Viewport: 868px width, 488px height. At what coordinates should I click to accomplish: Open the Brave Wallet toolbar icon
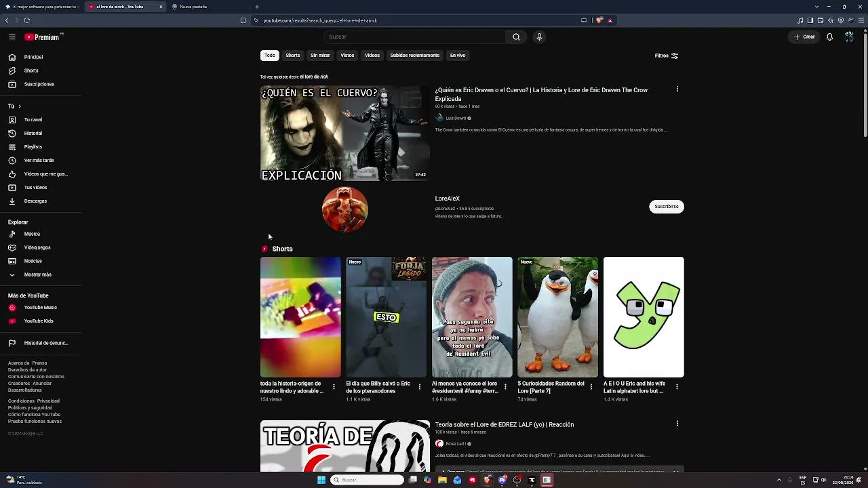[821, 20]
